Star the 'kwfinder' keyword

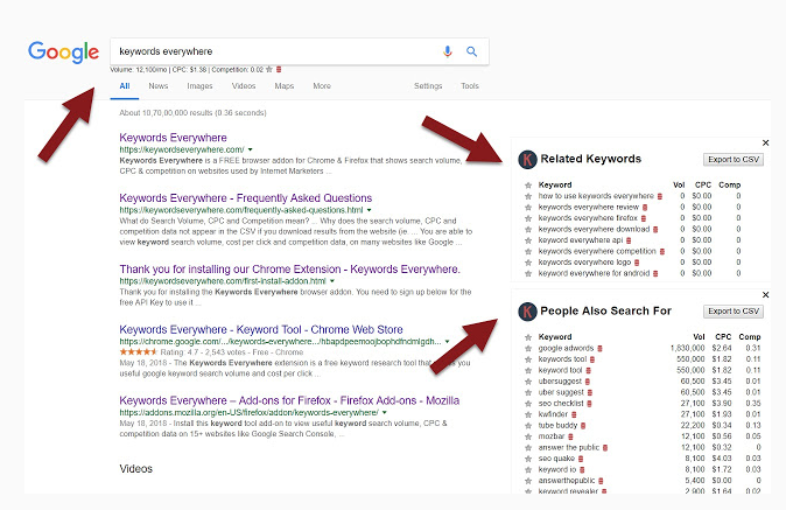click(528, 415)
